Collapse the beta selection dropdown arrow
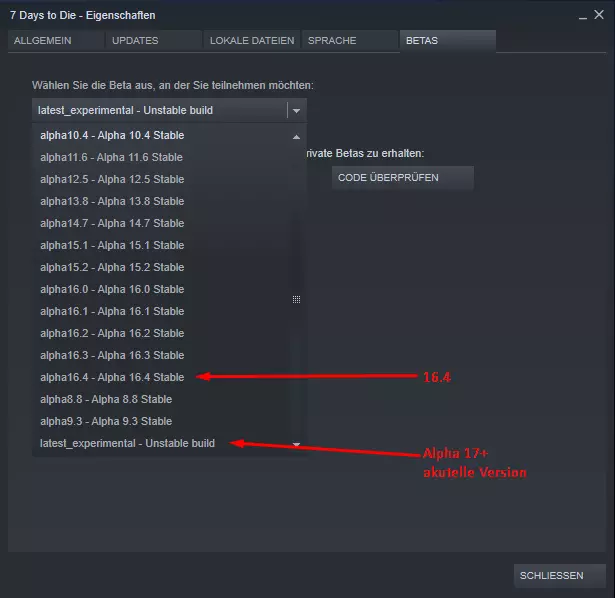 click(297, 111)
